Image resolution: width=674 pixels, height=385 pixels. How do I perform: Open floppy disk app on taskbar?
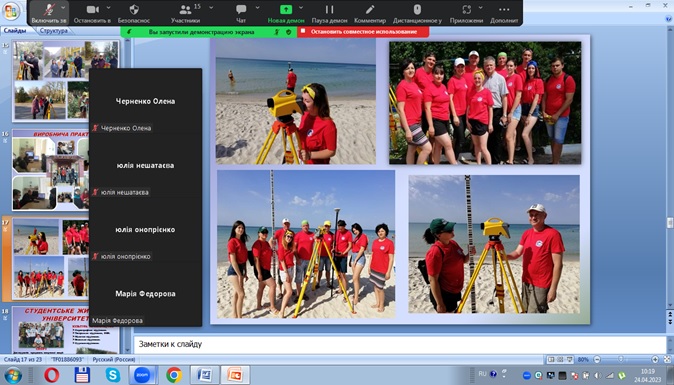pyautogui.click(x=82, y=375)
